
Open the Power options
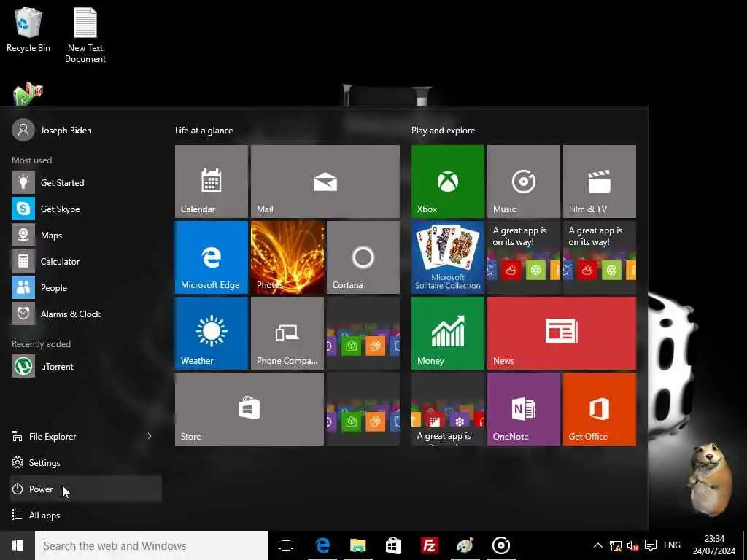pos(86,489)
